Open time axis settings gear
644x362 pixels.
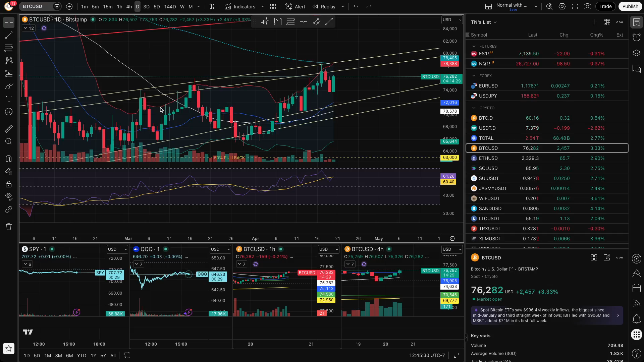pyautogui.click(x=452, y=239)
